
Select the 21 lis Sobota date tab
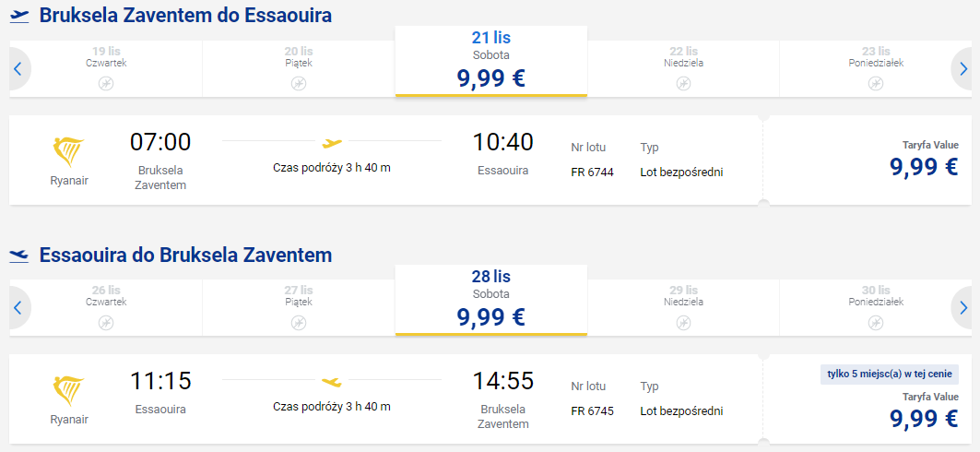click(491, 61)
